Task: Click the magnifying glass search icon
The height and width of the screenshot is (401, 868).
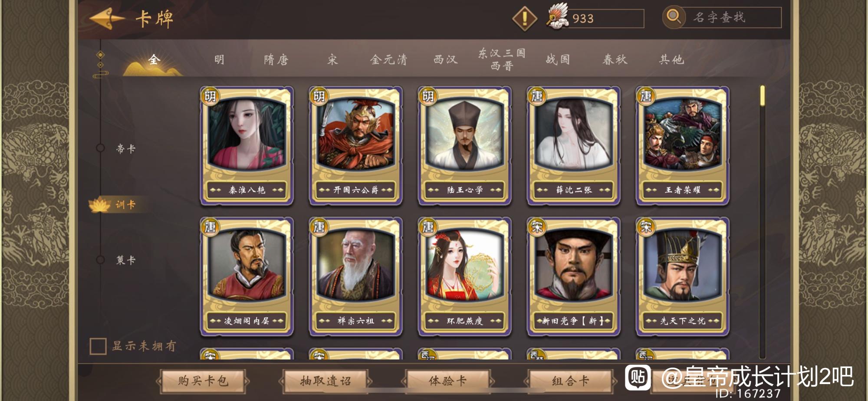Action: [673, 17]
